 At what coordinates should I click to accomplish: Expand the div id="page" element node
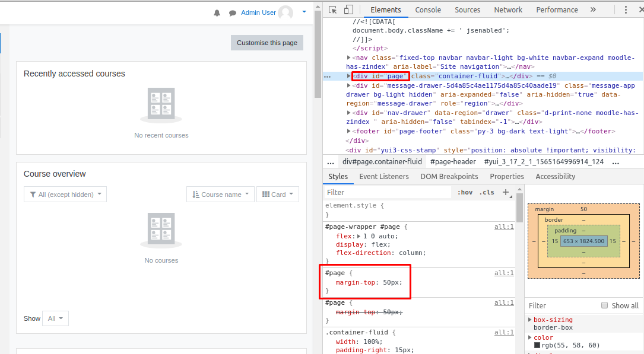(x=348, y=76)
